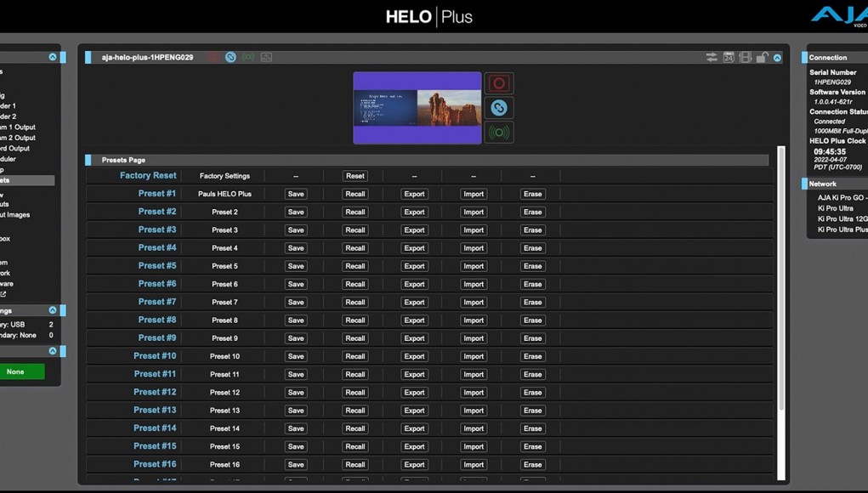Open Ki Pro Ultra network device
The width and height of the screenshot is (868, 493).
pyautogui.click(x=836, y=208)
